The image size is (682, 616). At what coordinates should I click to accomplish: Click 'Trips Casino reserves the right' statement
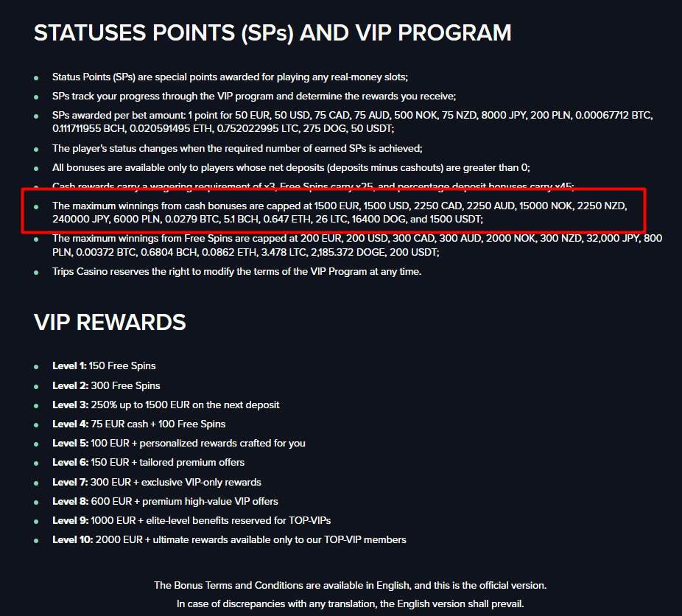(x=236, y=271)
